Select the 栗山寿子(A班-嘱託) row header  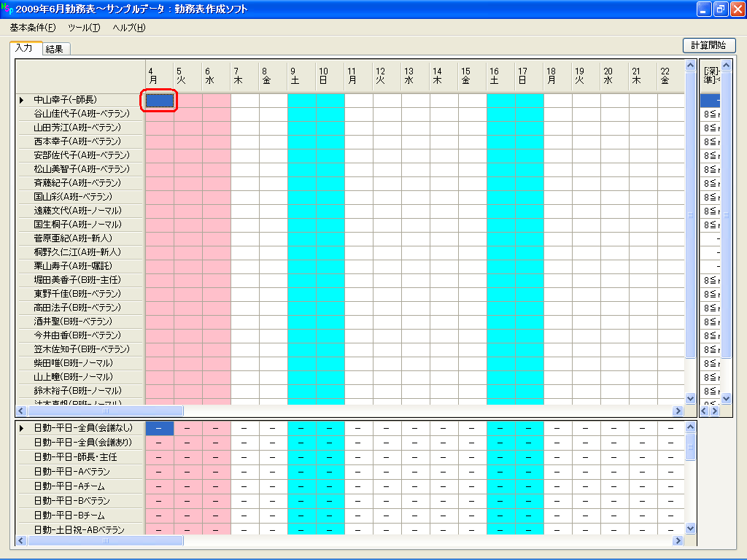click(80, 265)
